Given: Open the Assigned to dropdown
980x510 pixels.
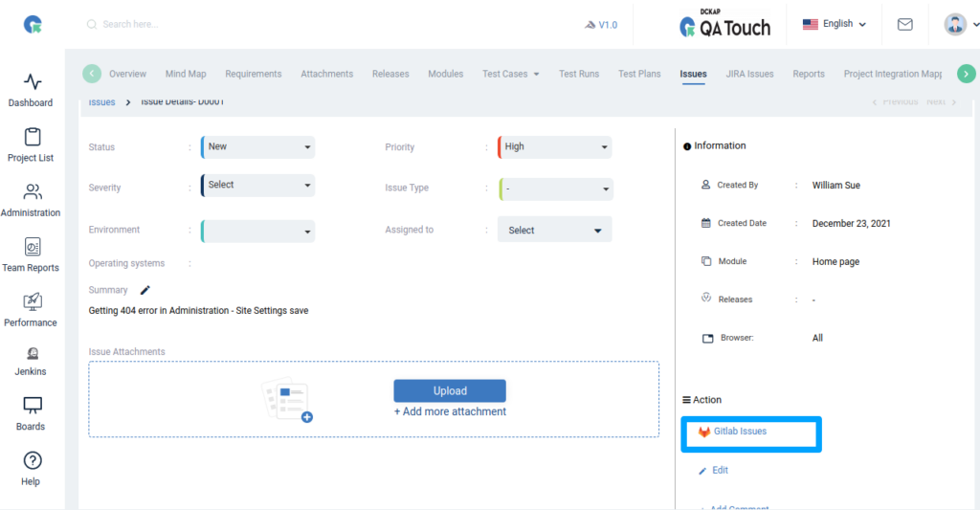Looking at the screenshot, I should (555, 231).
